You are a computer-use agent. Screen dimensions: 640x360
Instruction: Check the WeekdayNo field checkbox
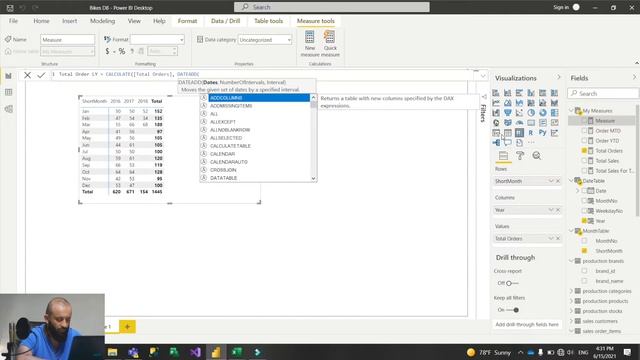pyautogui.click(x=584, y=211)
